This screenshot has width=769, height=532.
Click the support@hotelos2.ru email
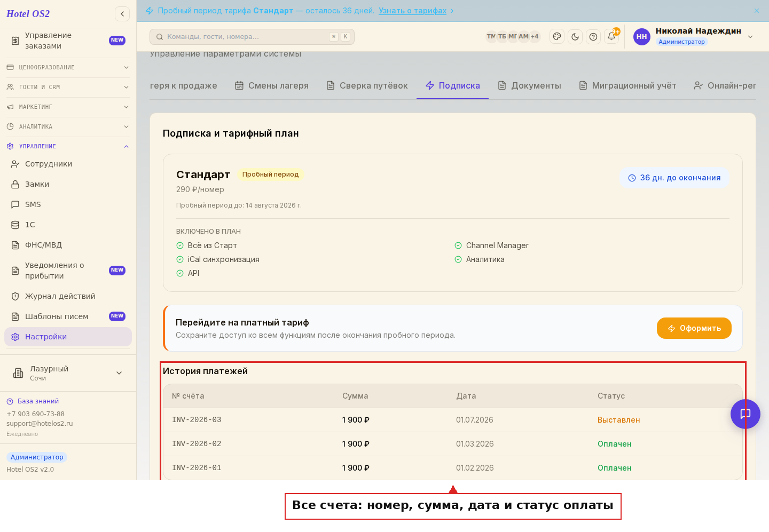(40, 424)
